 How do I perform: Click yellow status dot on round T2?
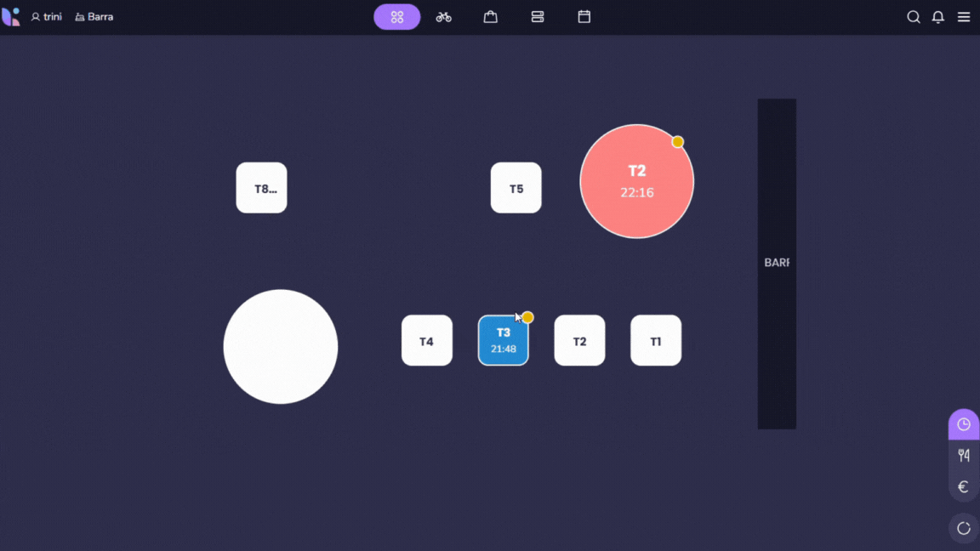click(677, 143)
